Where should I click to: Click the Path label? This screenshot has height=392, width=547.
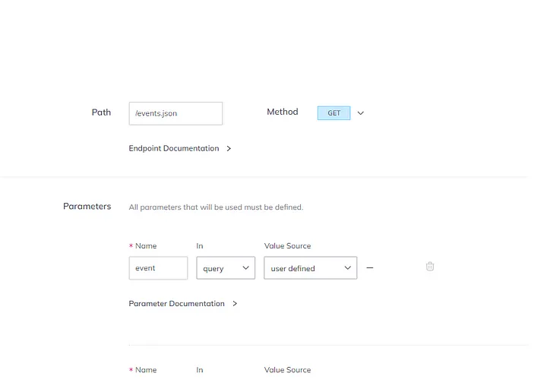coord(101,112)
